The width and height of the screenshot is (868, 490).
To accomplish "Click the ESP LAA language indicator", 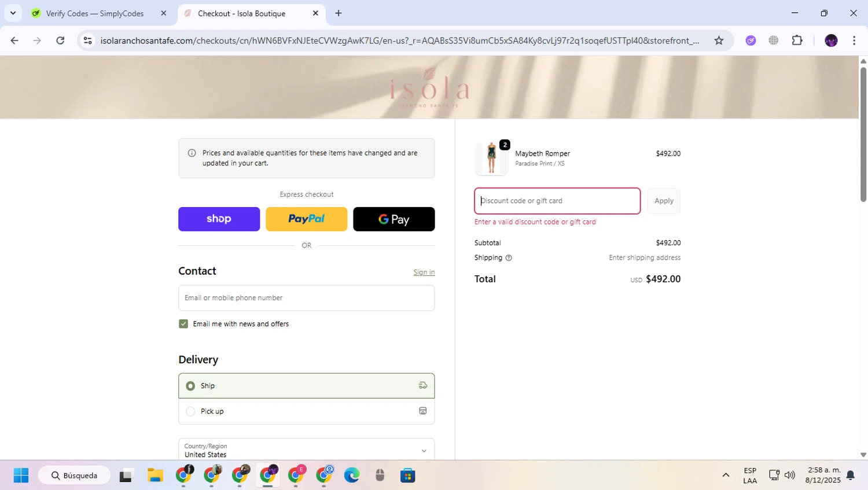I will click(x=750, y=476).
